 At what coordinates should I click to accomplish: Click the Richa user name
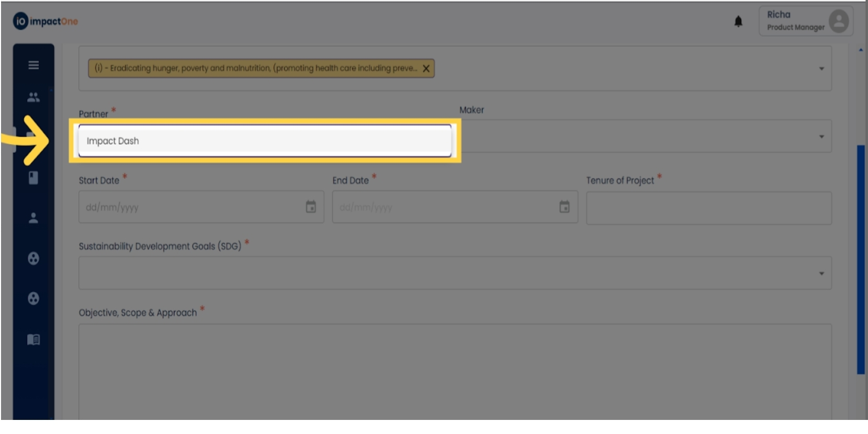pos(778,15)
